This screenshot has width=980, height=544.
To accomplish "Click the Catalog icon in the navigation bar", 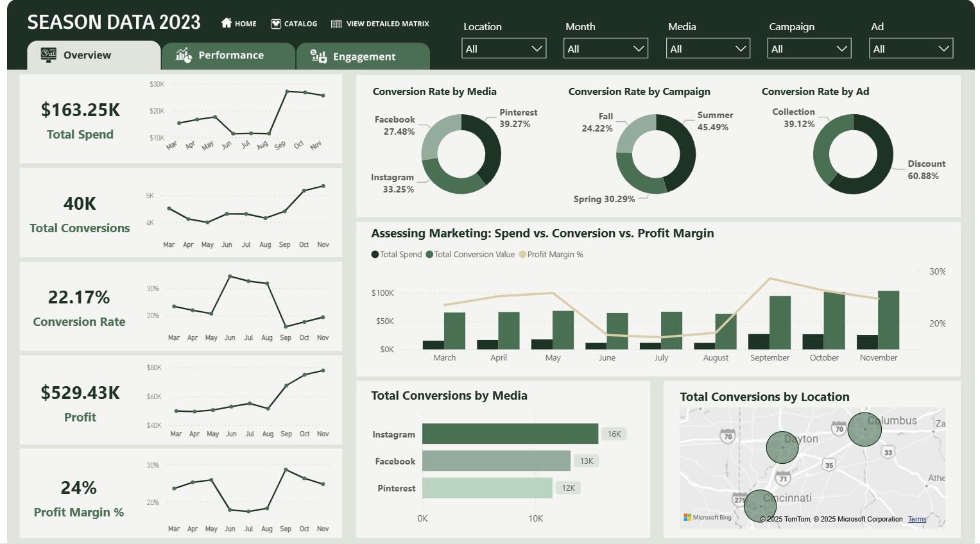I will point(276,23).
